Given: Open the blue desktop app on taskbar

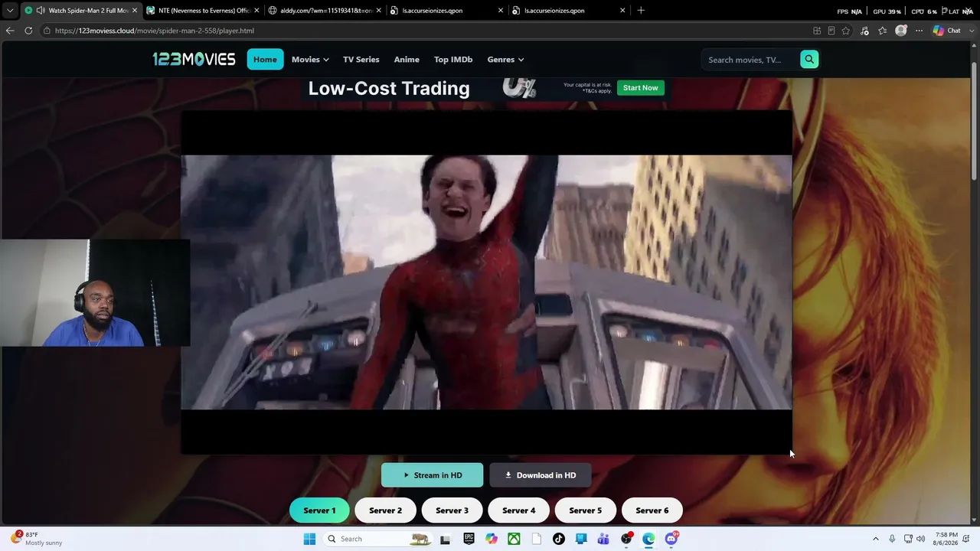Looking at the screenshot, I should tap(581, 539).
